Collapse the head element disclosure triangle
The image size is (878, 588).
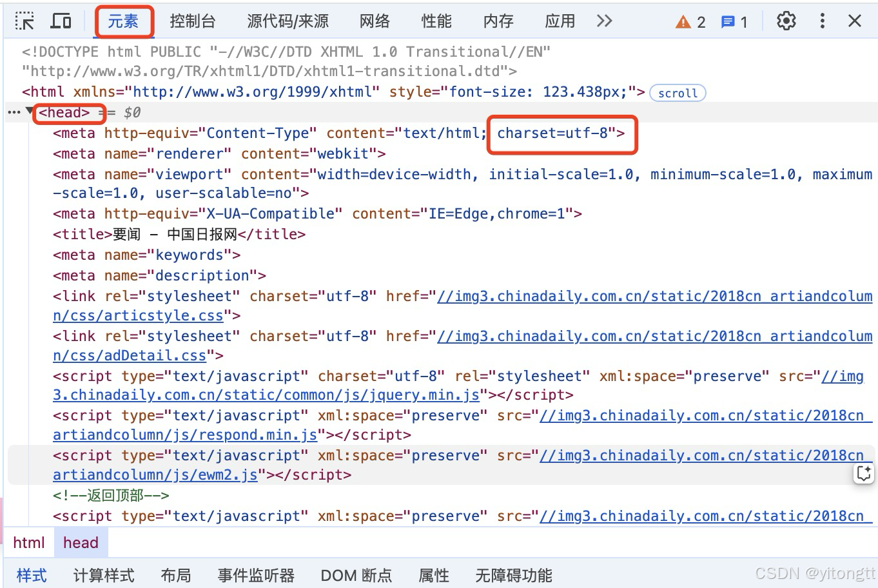(30, 112)
